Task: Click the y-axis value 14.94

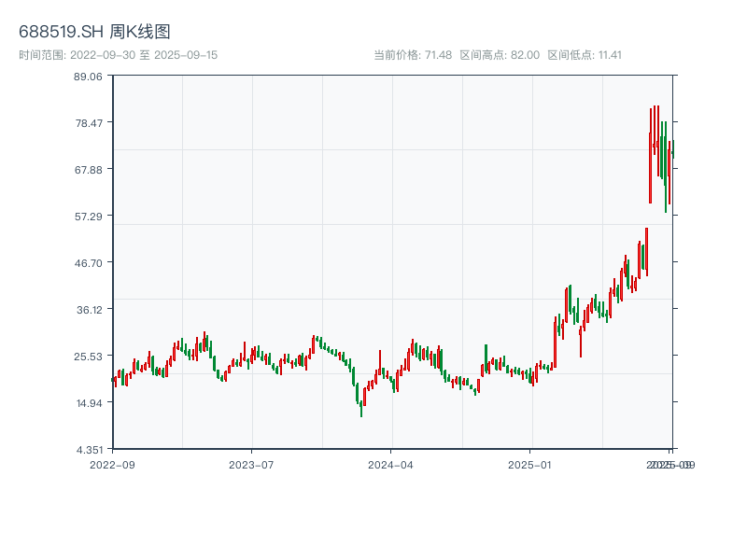Action: pyautogui.click(x=90, y=403)
